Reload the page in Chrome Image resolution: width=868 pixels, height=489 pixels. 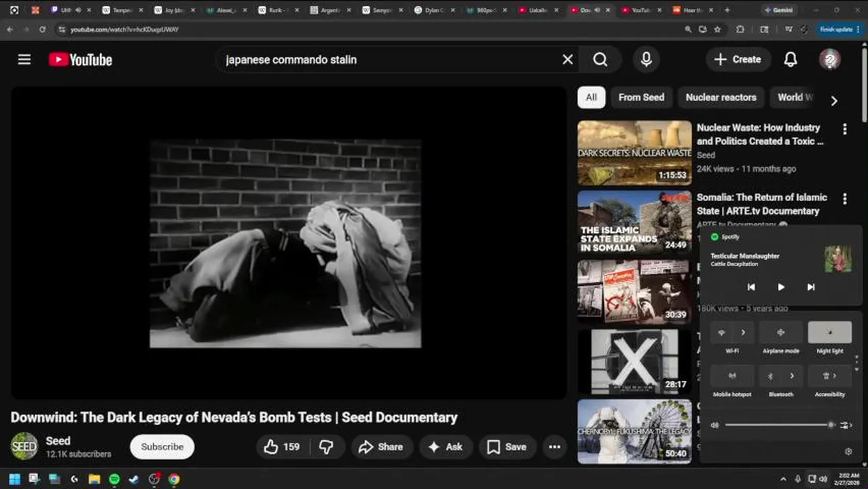42,29
